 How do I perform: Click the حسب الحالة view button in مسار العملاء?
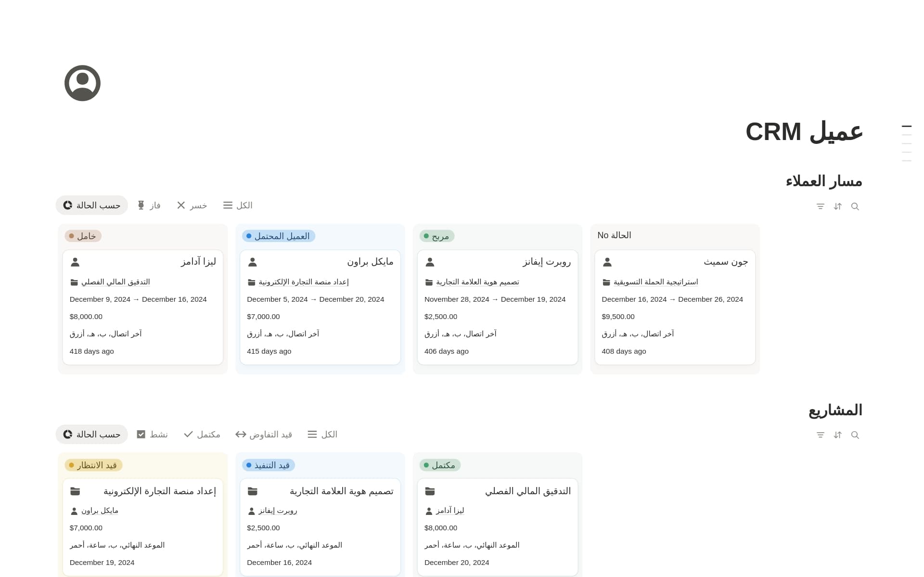(x=92, y=205)
